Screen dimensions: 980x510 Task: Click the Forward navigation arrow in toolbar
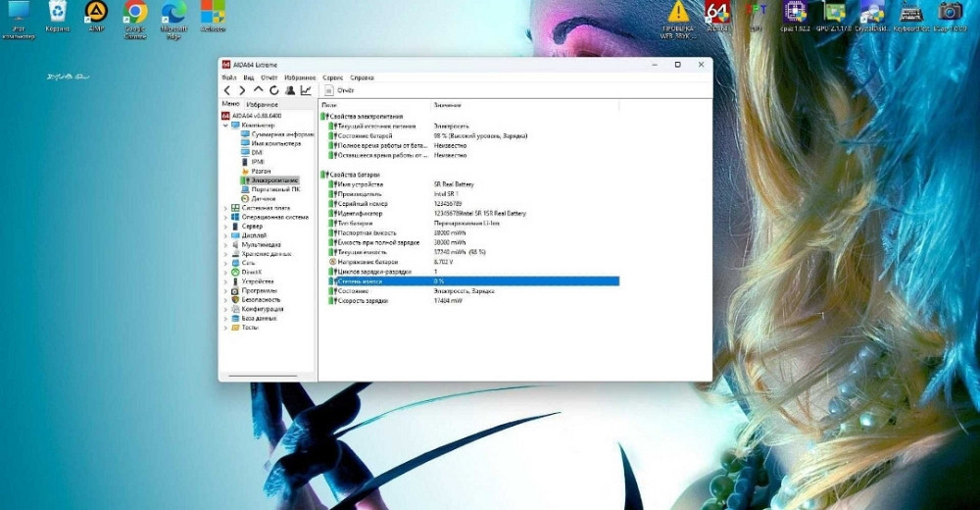point(242,90)
